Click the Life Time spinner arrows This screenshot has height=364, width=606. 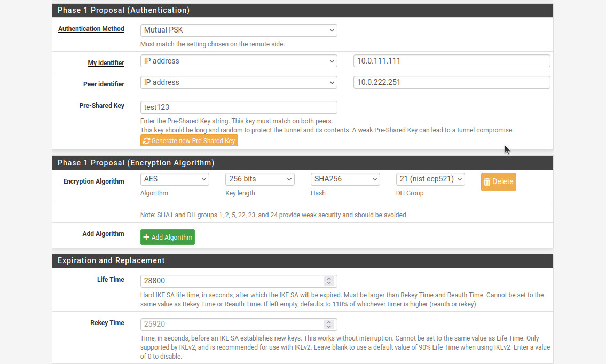click(329, 281)
